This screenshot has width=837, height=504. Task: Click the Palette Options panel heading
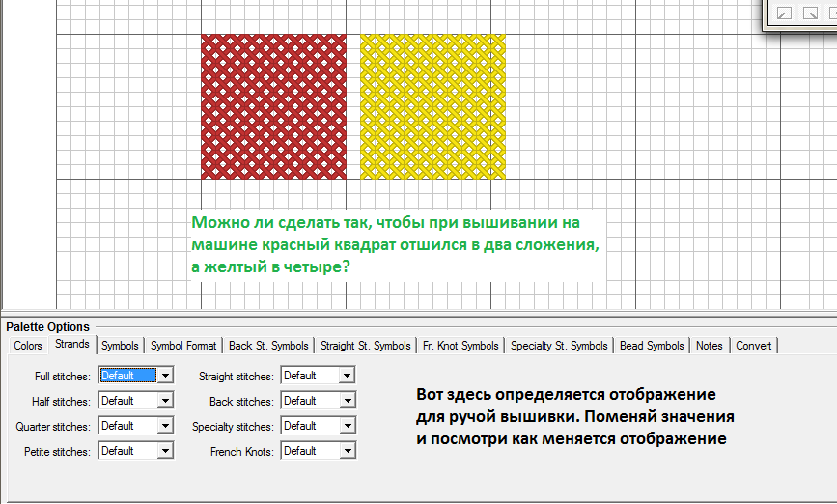tap(47, 326)
